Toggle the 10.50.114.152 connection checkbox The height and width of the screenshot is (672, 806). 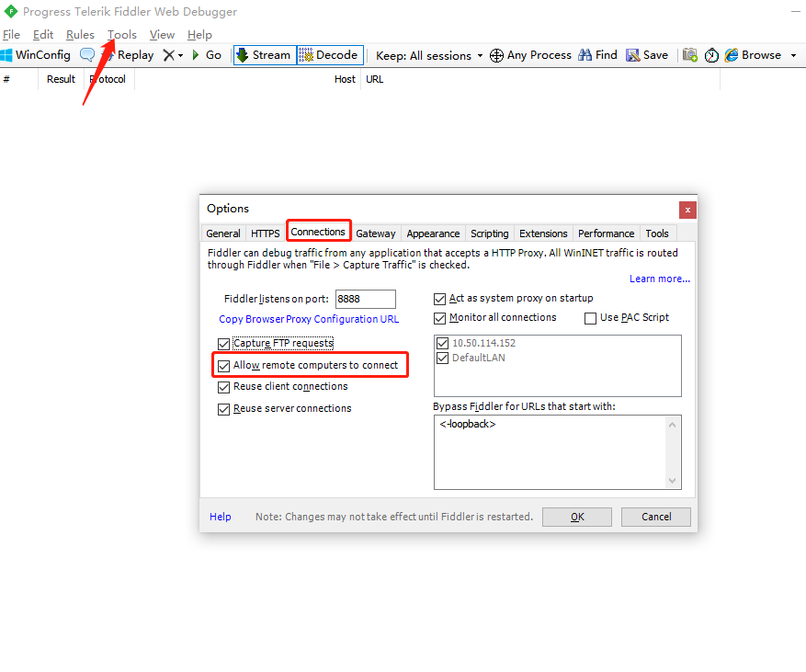443,343
